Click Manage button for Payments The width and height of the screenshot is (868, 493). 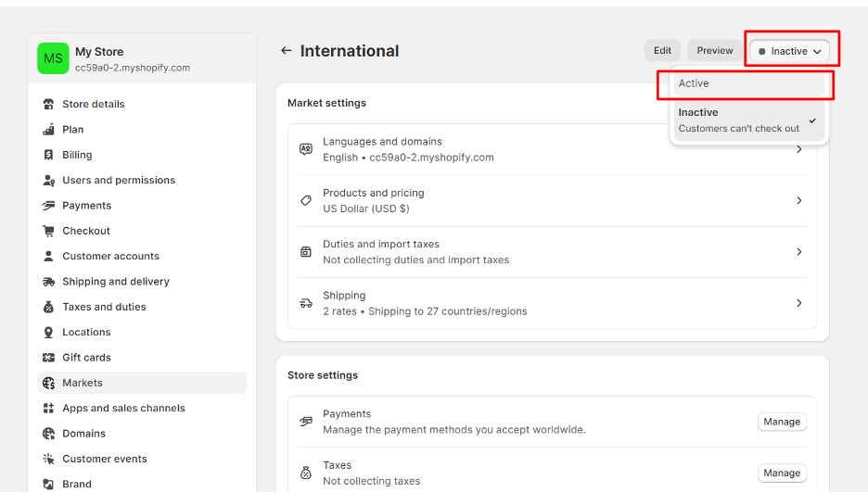click(x=782, y=422)
